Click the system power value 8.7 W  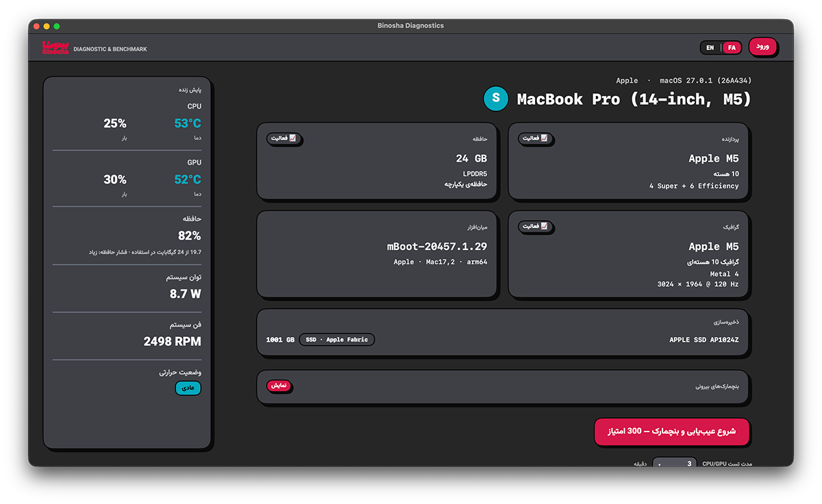pos(186,294)
